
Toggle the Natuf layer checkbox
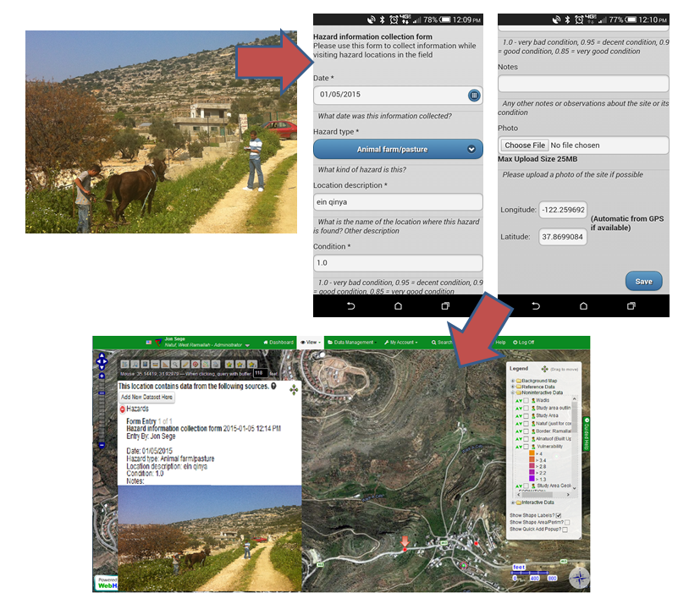[526, 423]
